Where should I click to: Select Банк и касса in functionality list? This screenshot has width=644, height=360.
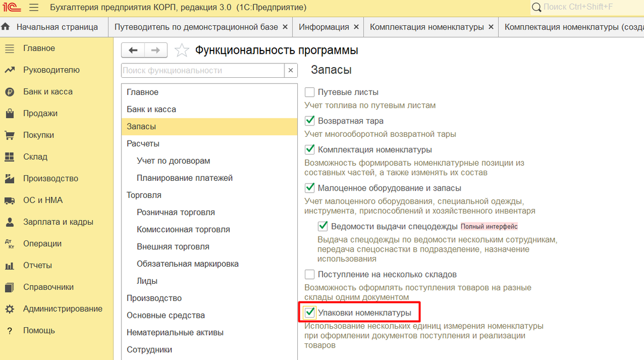[209, 109]
